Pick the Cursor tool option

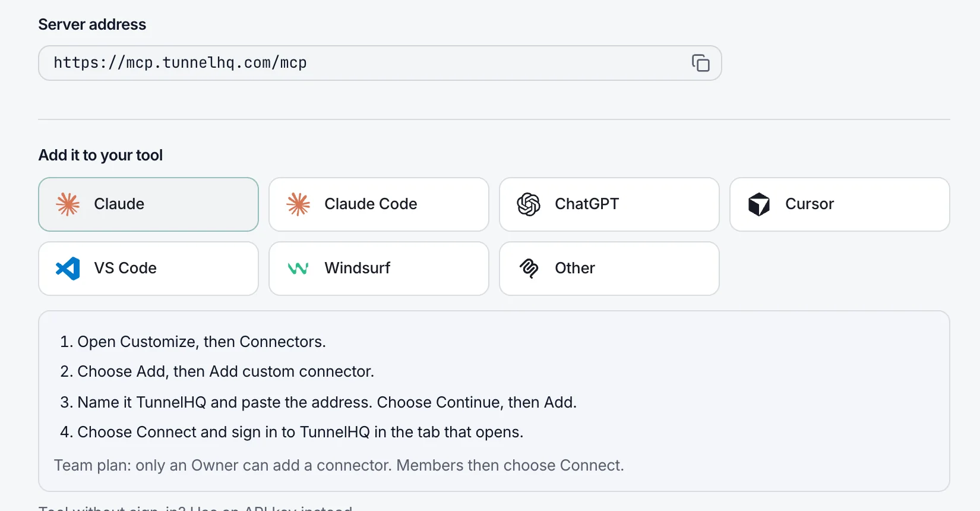click(x=840, y=204)
